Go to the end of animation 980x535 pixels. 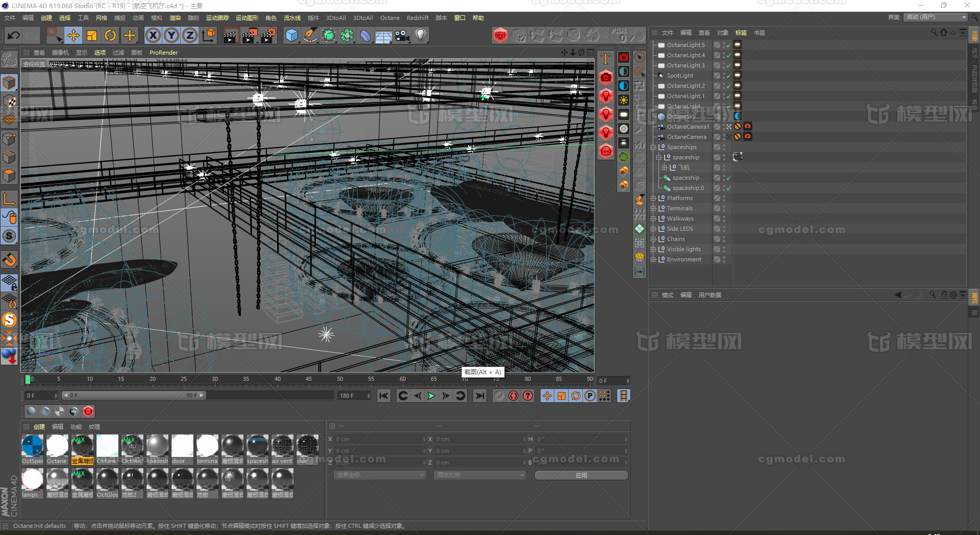coord(480,396)
